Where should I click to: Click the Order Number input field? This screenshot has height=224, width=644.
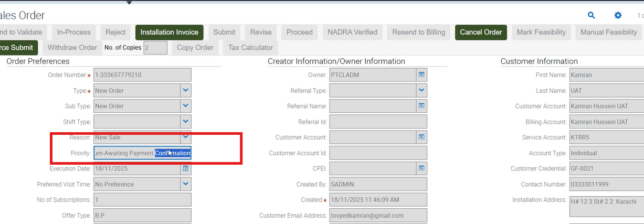click(x=142, y=75)
